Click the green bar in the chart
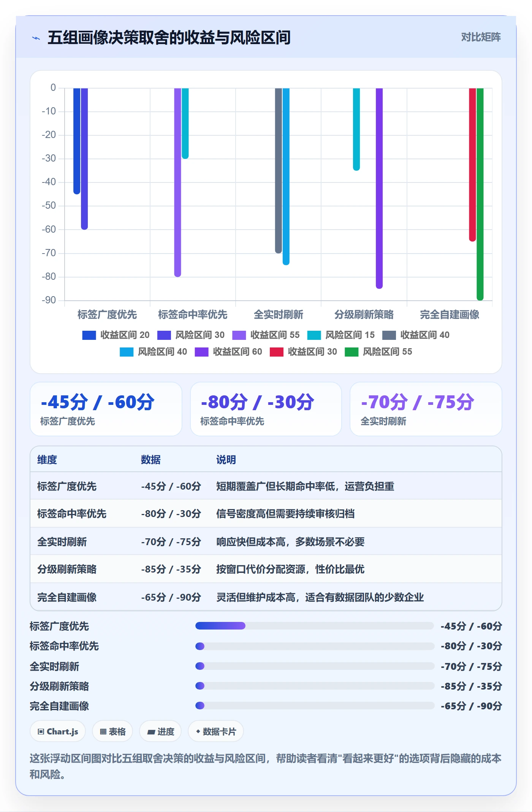 (480, 194)
